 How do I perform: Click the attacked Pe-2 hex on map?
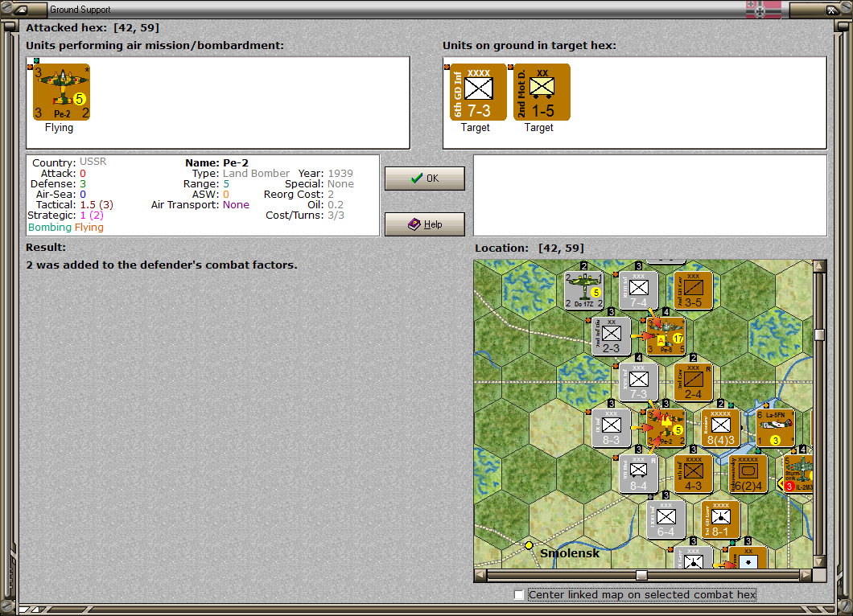(666, 427)
